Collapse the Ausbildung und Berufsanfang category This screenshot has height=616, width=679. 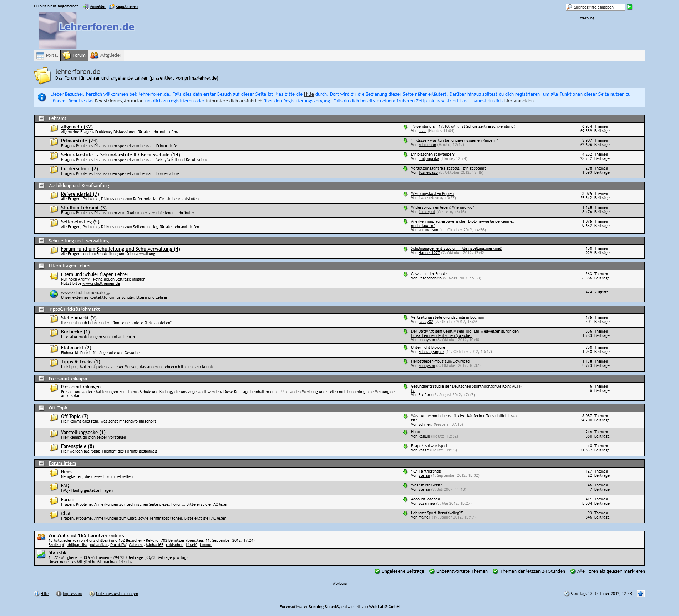point(41,186)
